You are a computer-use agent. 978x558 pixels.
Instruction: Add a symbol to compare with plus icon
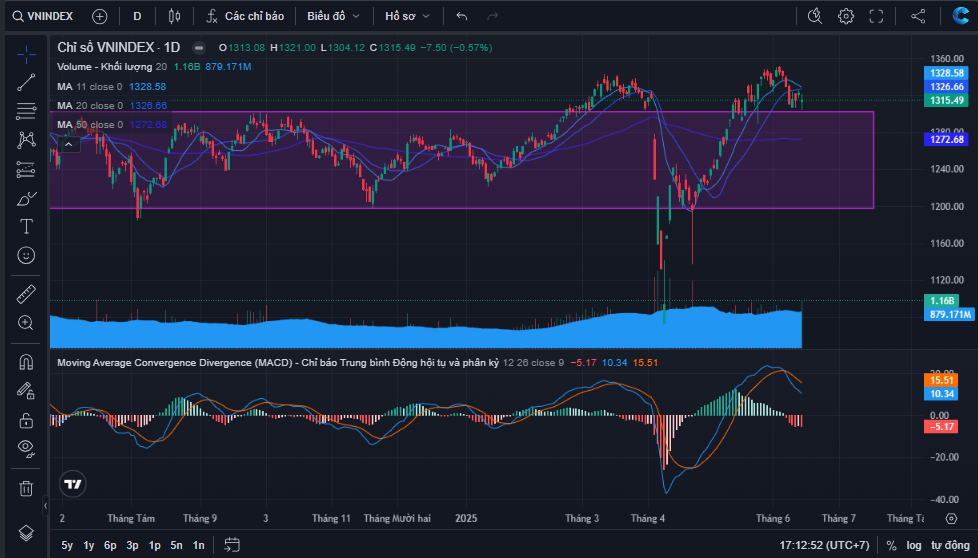point(100,16)
